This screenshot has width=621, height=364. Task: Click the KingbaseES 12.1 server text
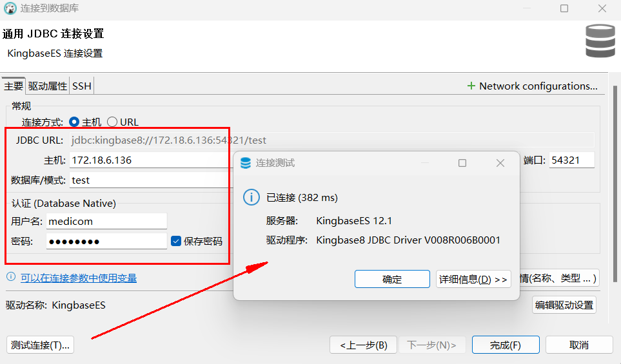tap(354, 221)
